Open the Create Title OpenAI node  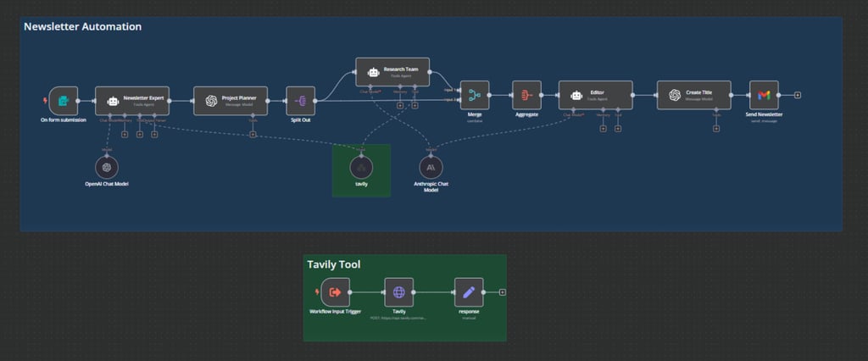[x=694, y=95]
